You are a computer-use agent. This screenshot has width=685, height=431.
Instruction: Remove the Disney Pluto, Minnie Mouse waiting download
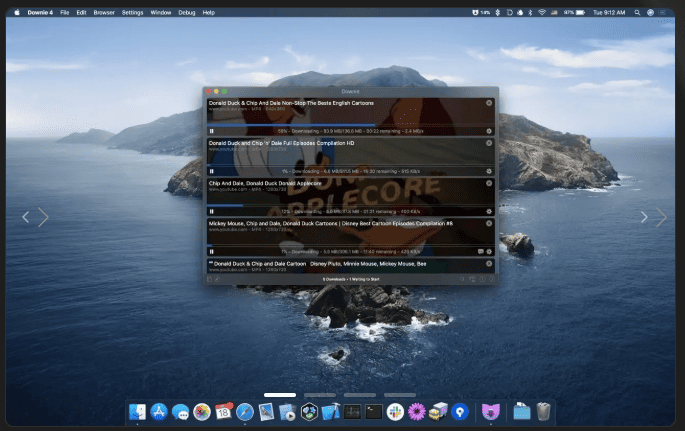(x=489, y=264)
